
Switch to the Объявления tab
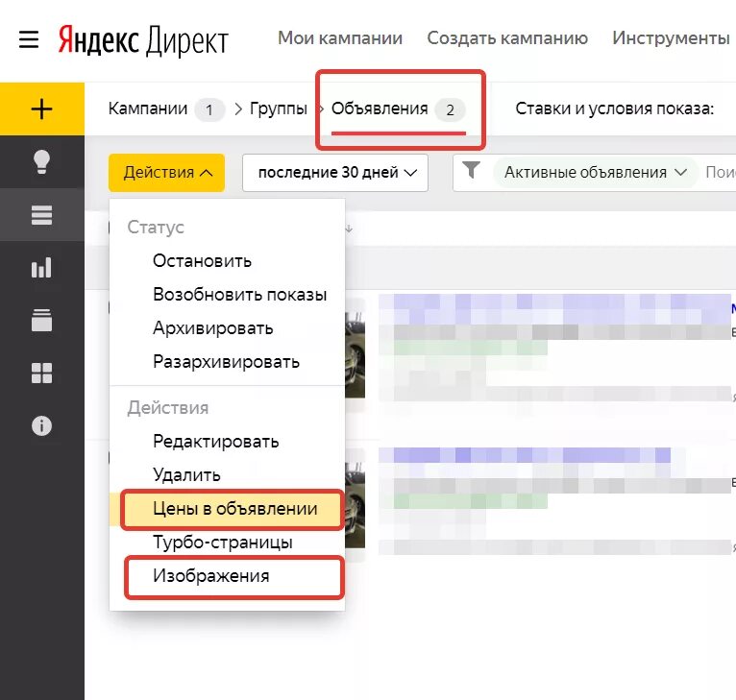coord(399,109)
